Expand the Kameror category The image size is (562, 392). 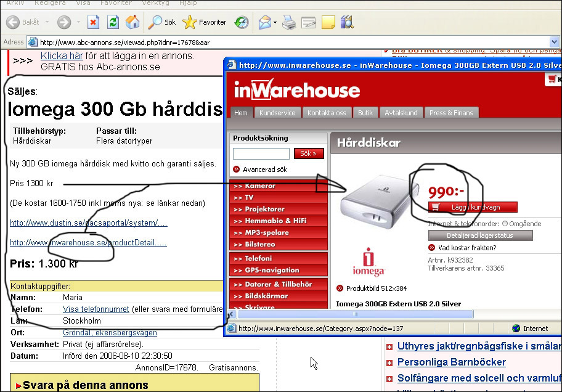pos(278,186)
